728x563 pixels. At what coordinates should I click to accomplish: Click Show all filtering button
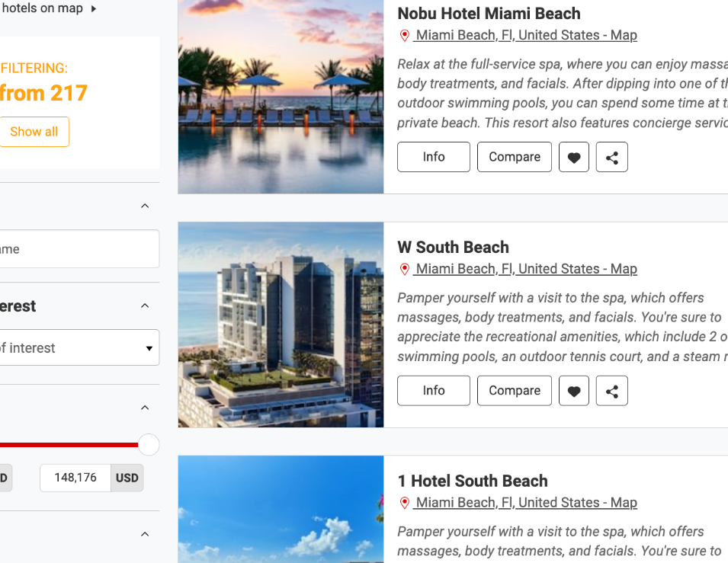34,132
